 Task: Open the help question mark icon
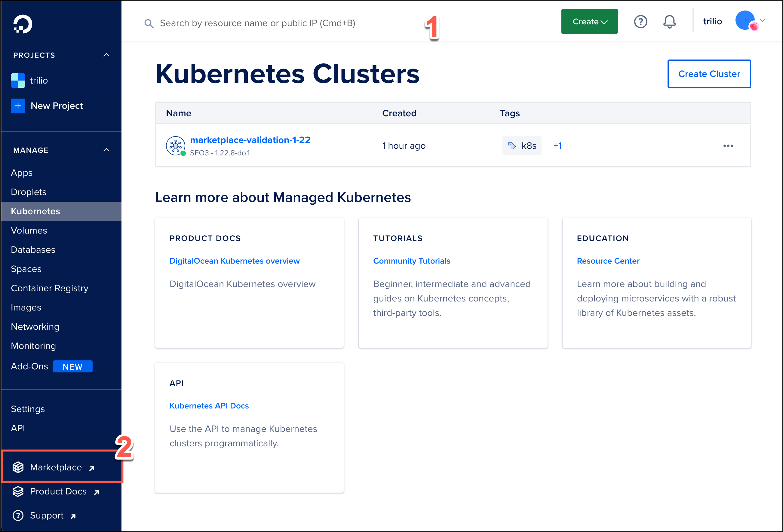pos(640,22)
